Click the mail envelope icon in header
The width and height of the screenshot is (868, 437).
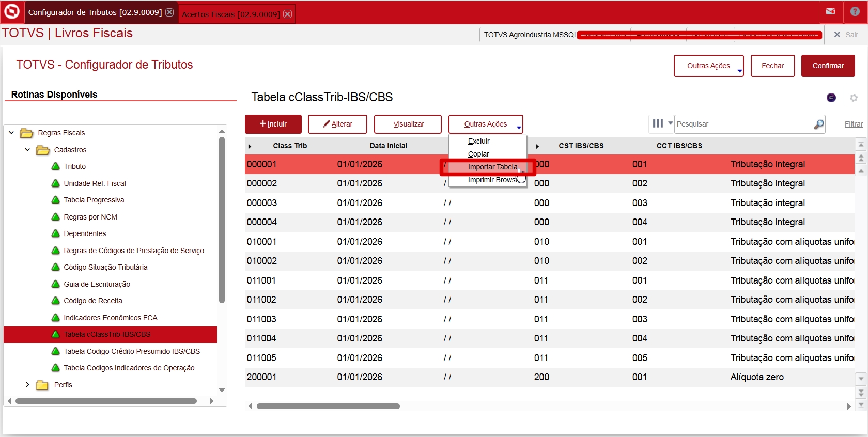click(830, 12)
